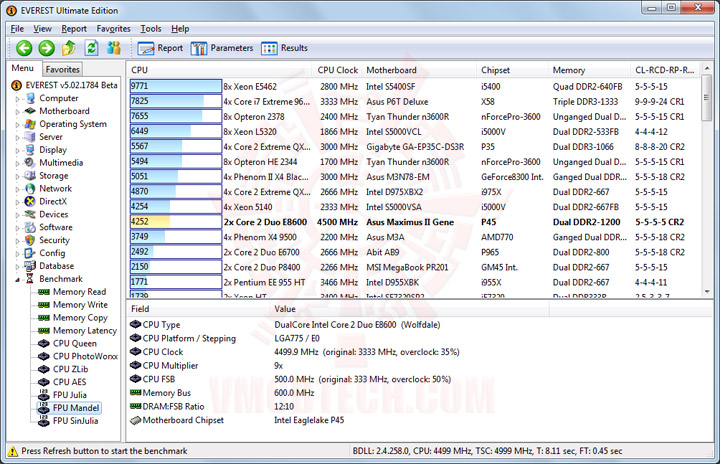Select the Benchmark hourglass icon
The image size is (720, 464).
pos(30,278)
